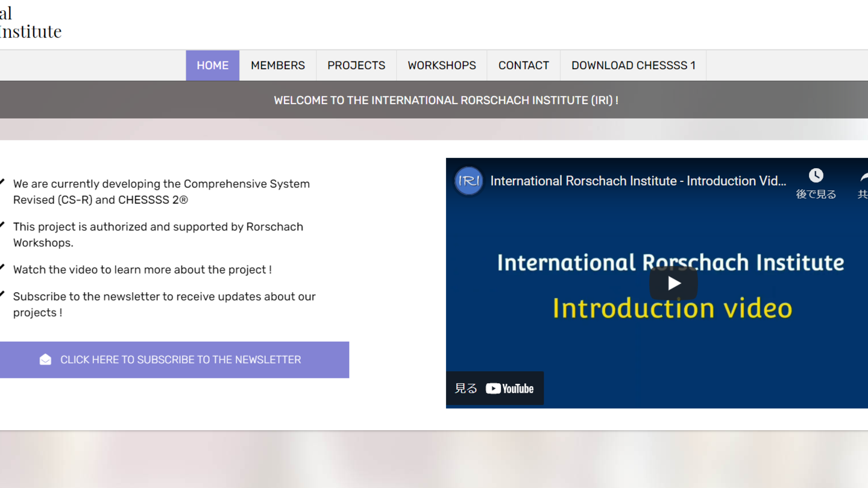Open the MEMBERS page
This screenshot has height=488, width=868.
[x=278, y=65]
